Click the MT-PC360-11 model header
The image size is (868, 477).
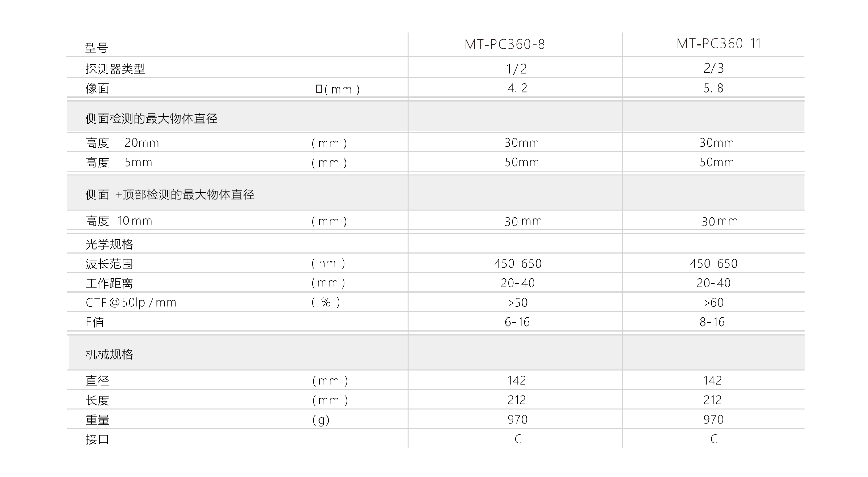point(719,44)
